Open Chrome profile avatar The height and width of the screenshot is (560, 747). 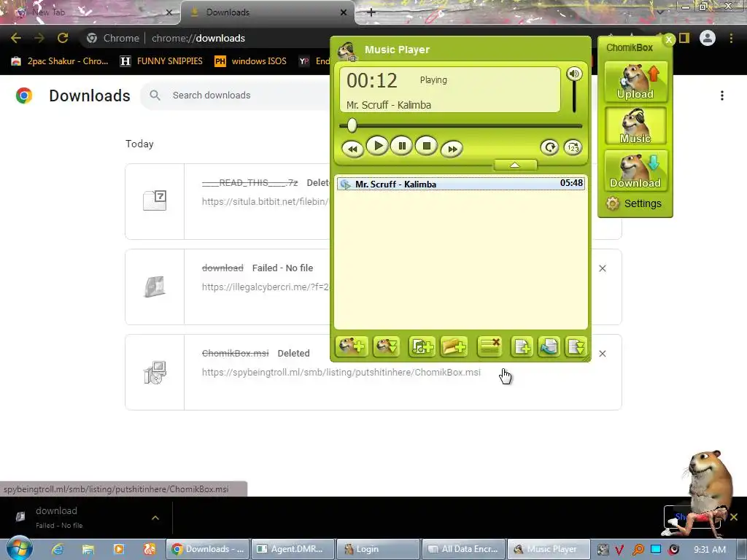pyautogui.click(x=708, y=38)
